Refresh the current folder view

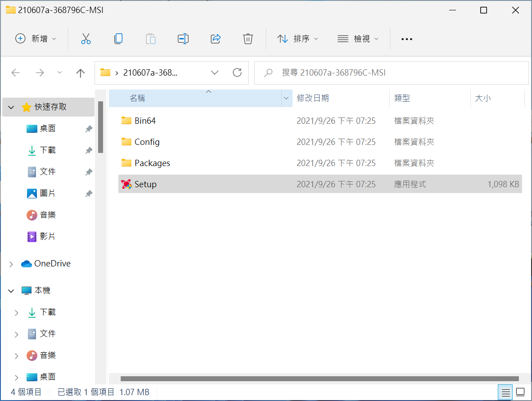(237, 72)
